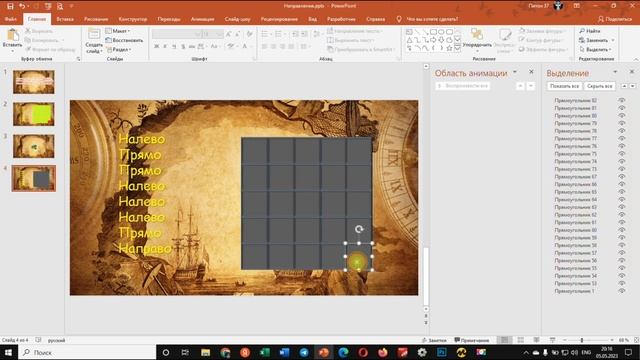Image resolution: width=640 pixels, height=360 pixels.
Task: Open the Выделить select dropdown
Action: (x=595, y=50)
